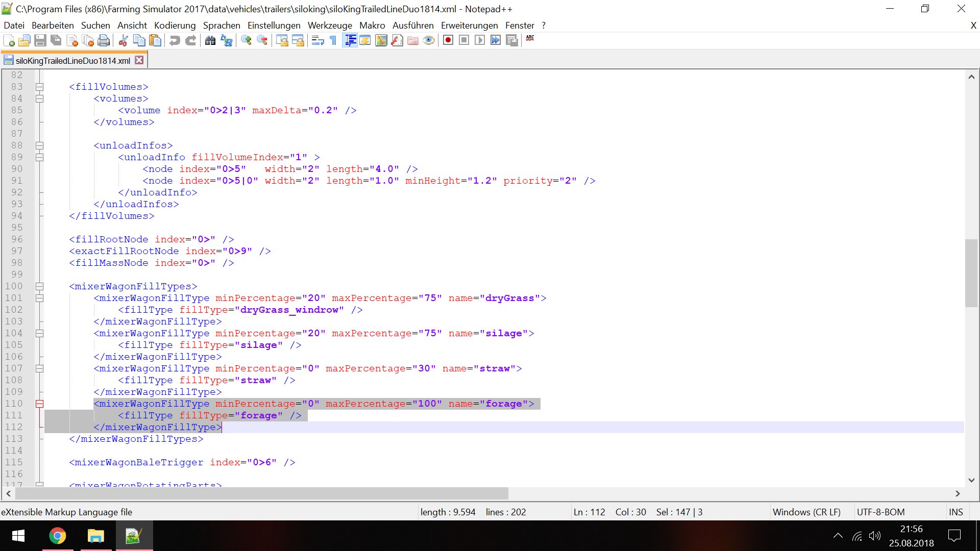980x551 pixels.
Task: Toggle show all characters pilcrow icon
Action: click(x=333, y=40)
